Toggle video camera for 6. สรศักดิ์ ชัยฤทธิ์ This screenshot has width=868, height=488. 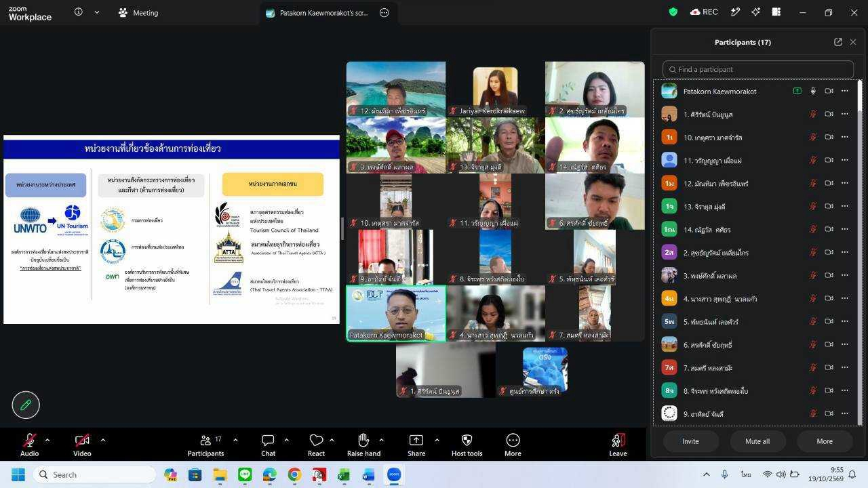(829, 344)
